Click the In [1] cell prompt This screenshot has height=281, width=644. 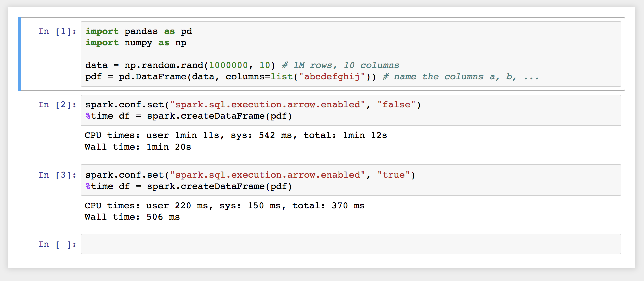pos(57,32)
